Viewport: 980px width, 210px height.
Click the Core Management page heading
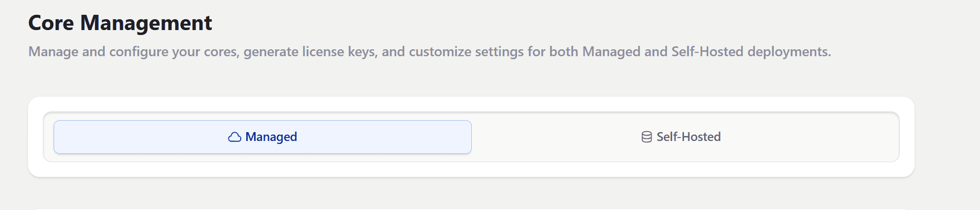120,23
